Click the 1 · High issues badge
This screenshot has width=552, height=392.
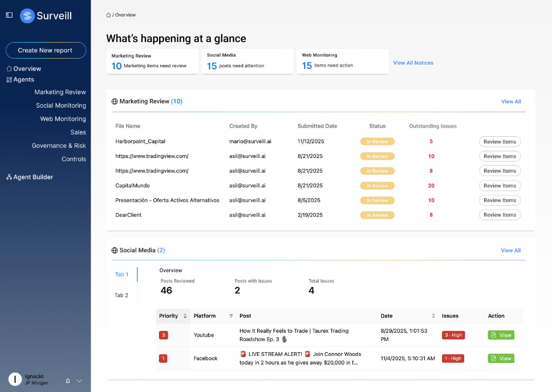pos(453,358)
